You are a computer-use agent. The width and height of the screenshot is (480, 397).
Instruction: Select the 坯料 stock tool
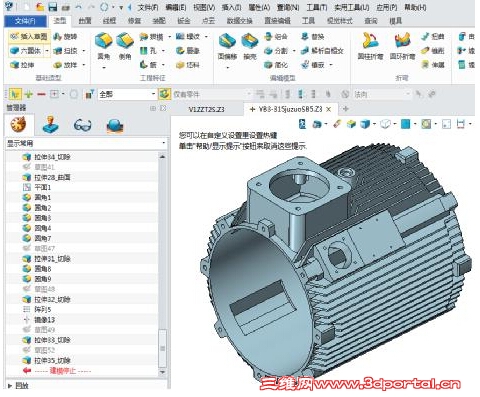pyautogui.click(x=187, y=65)
